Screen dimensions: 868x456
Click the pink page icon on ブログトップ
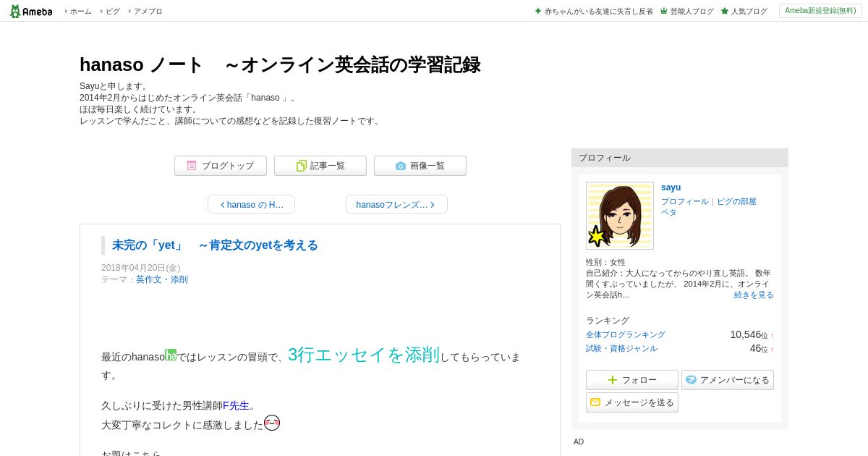(x=192, y=166)
